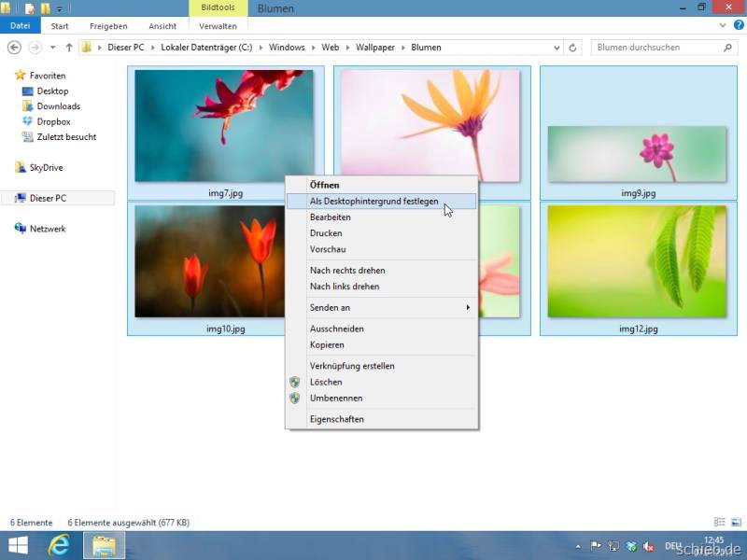This screenshot has height=560, width=747.
Task: Click the Blumen durchsuchen search field
Action: pos(654,48)
